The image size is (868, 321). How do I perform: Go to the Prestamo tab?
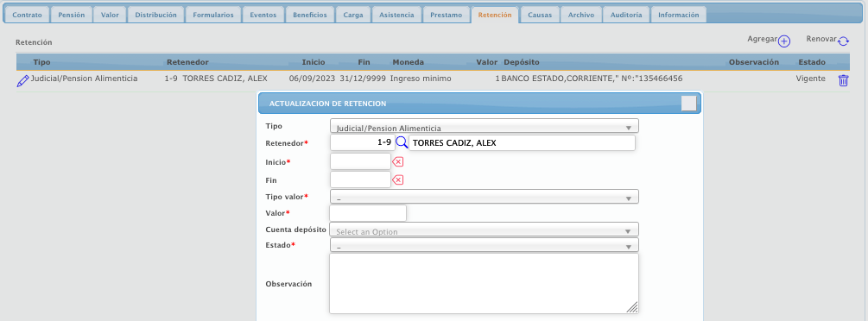(446, 15)
